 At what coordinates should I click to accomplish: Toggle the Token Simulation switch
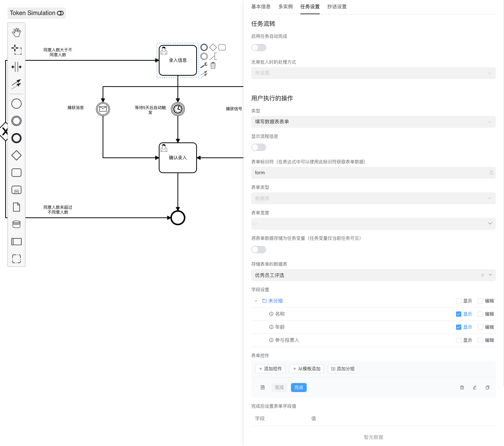pyautogui.click(x=60, y=13)
